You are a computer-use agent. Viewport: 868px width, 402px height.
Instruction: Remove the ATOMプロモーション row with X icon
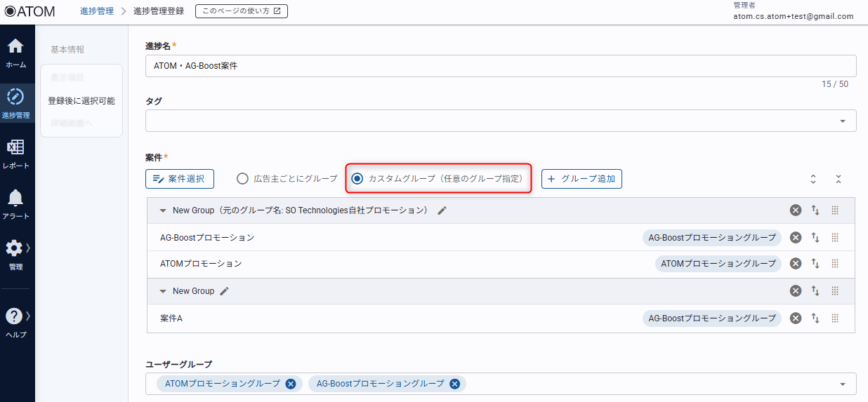(795, 264)
